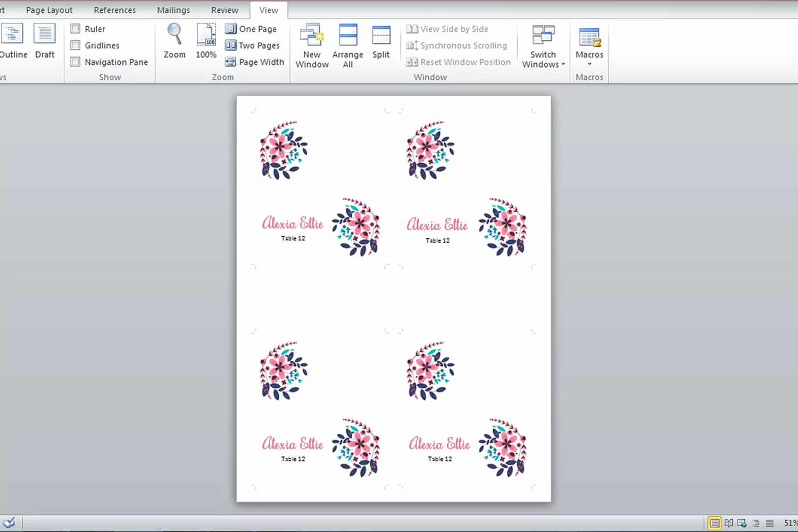
Task: Arrange All open windows
Action: pyautogui.click(x=348, y=46)
